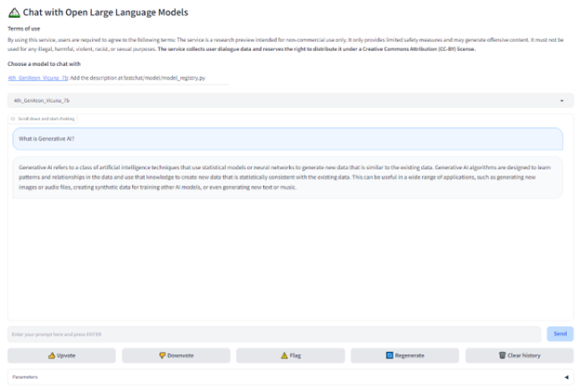Click the dropdown arrow of model selector
Image resolution: width=580 pixels, height=392 pixels.
point(561,100)
